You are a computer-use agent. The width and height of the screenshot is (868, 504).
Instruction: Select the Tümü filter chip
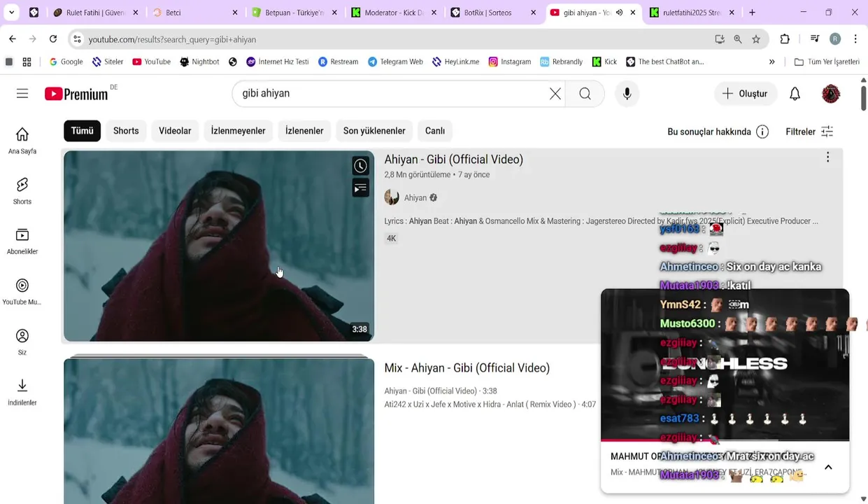tap(82, 131)
